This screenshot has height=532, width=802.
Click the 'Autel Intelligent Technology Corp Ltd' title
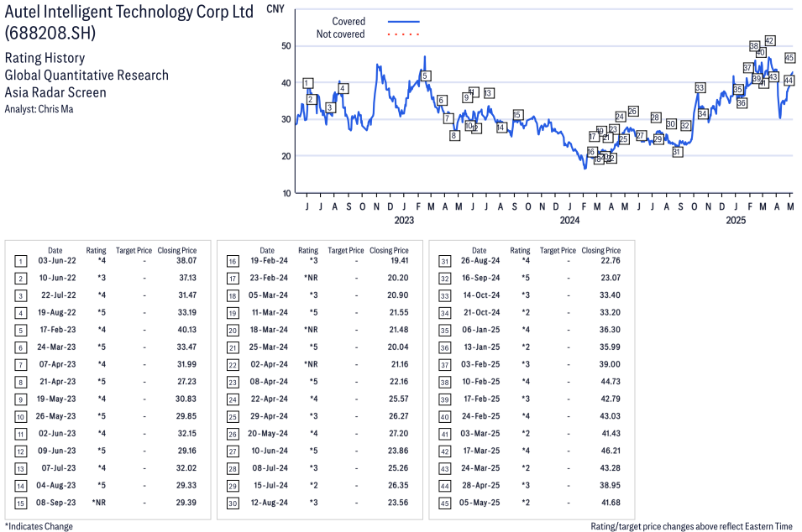128,12
